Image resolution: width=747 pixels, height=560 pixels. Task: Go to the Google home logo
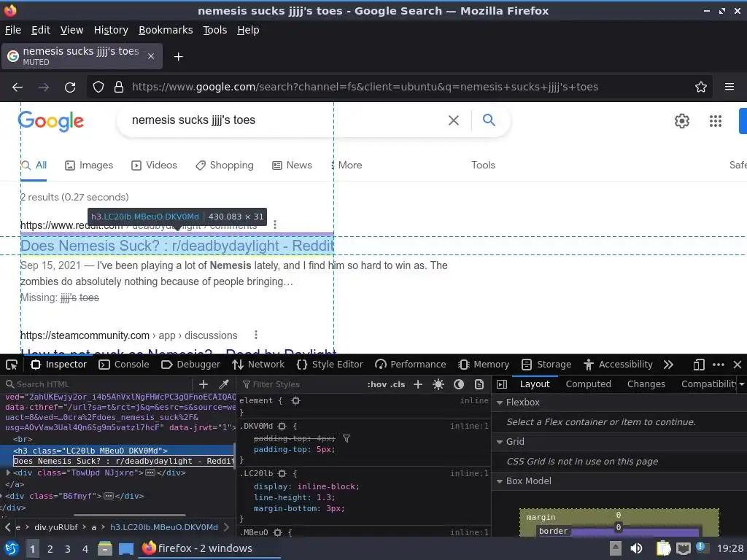pos(51,121)
